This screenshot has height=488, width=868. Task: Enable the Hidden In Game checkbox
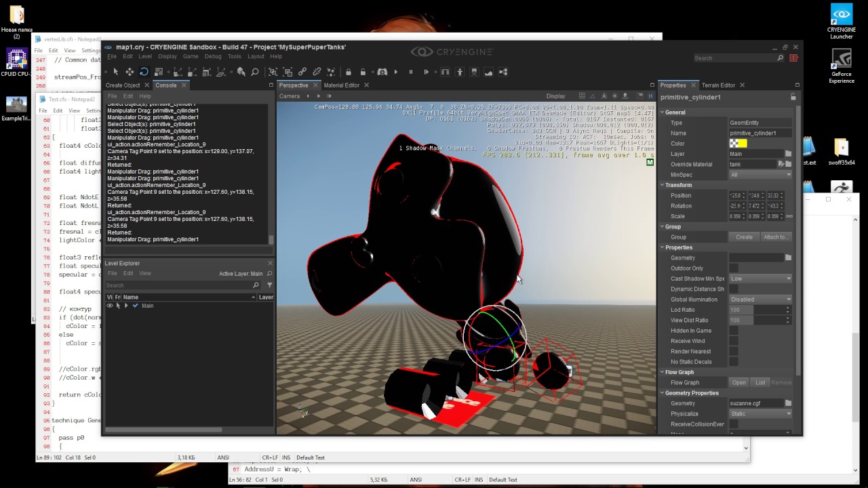pos(733,331)
